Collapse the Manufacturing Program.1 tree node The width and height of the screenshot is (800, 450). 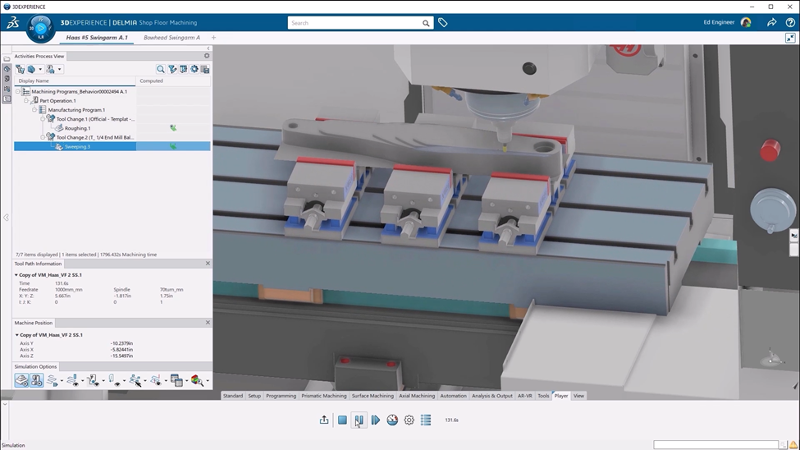click(x=36, y=109)
